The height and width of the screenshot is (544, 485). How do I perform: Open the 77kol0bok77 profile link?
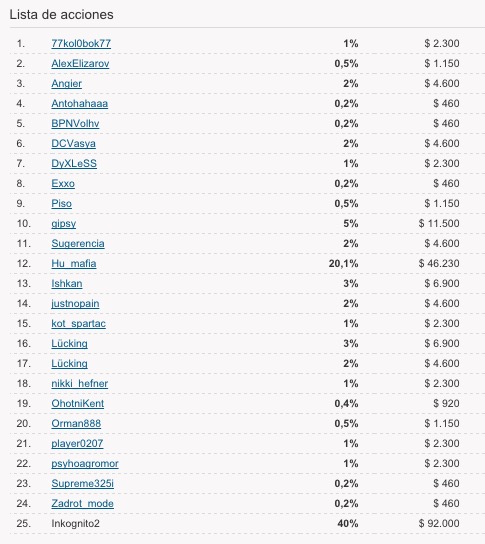point(81,43)
